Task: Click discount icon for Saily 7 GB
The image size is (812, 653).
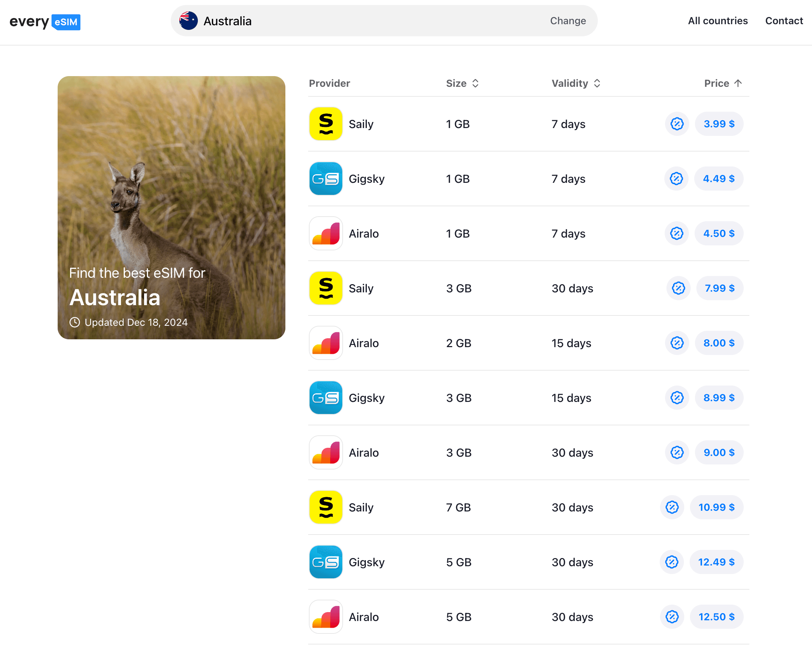Action: click(x=672, y=507)
